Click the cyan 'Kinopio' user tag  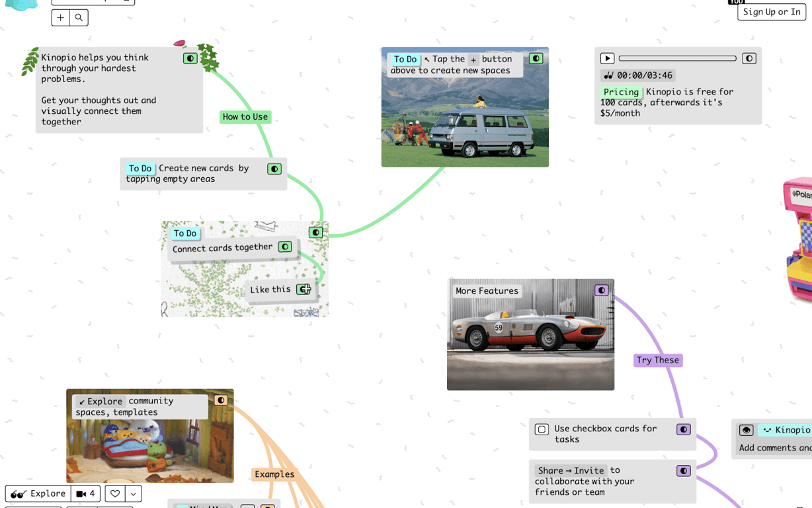[784, 430]
